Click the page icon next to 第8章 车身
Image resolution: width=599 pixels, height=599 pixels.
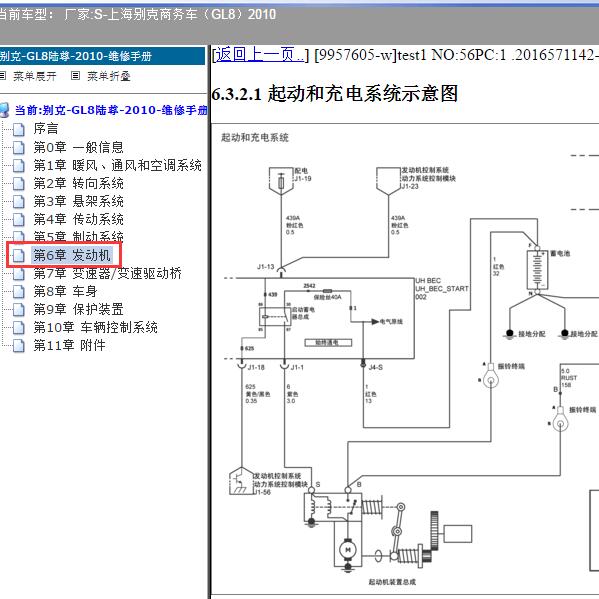[18, 291]
